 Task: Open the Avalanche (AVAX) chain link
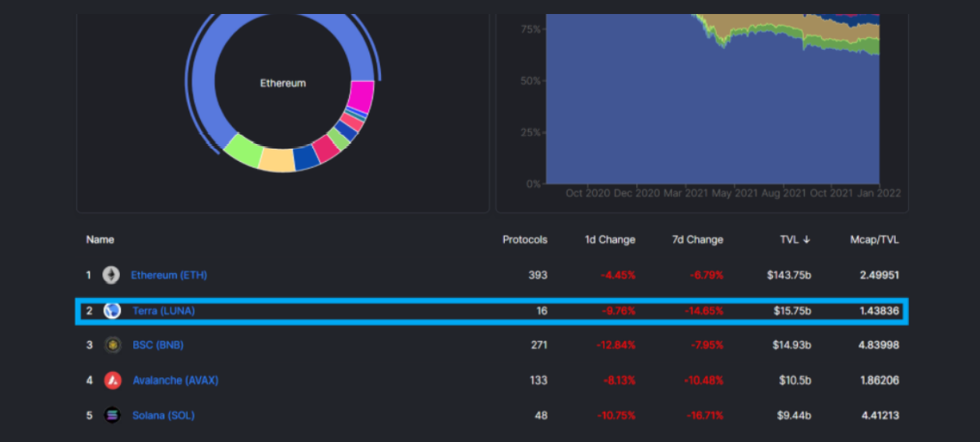click(175, 381)
